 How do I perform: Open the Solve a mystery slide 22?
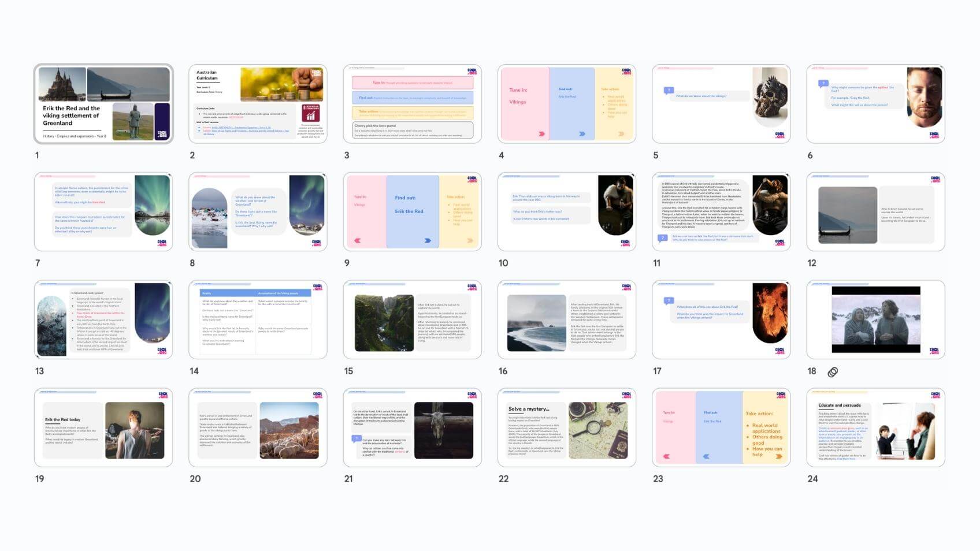tap(566, 427)
